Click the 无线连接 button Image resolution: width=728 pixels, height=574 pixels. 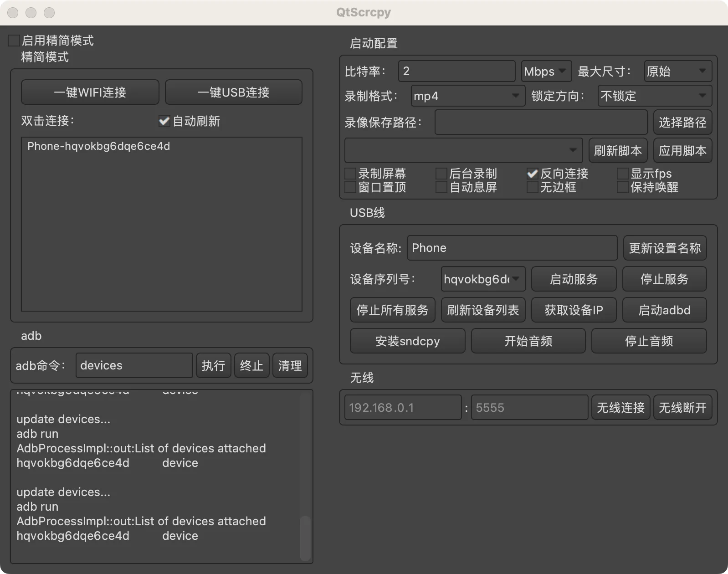click(x=620, y=407)
